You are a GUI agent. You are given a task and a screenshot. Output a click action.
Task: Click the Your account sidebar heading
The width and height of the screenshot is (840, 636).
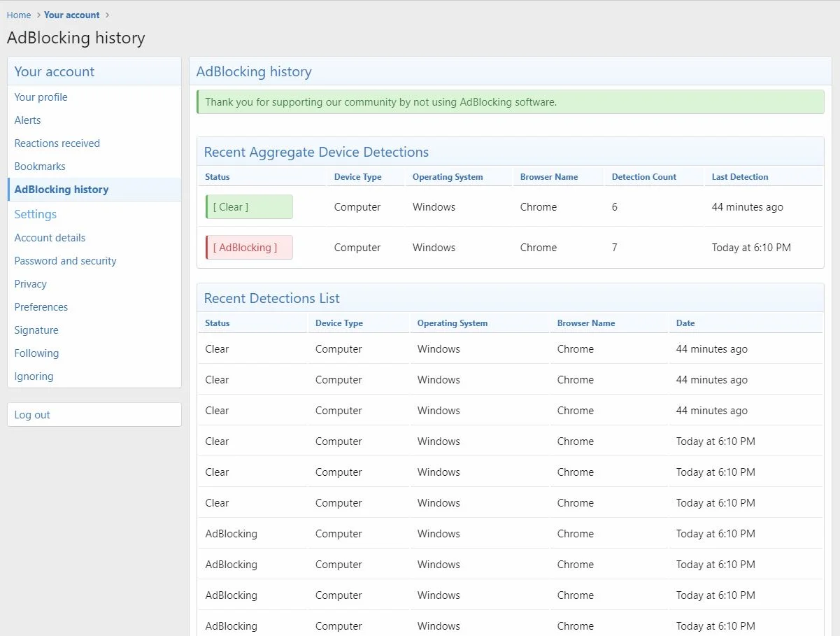(55, 71)
